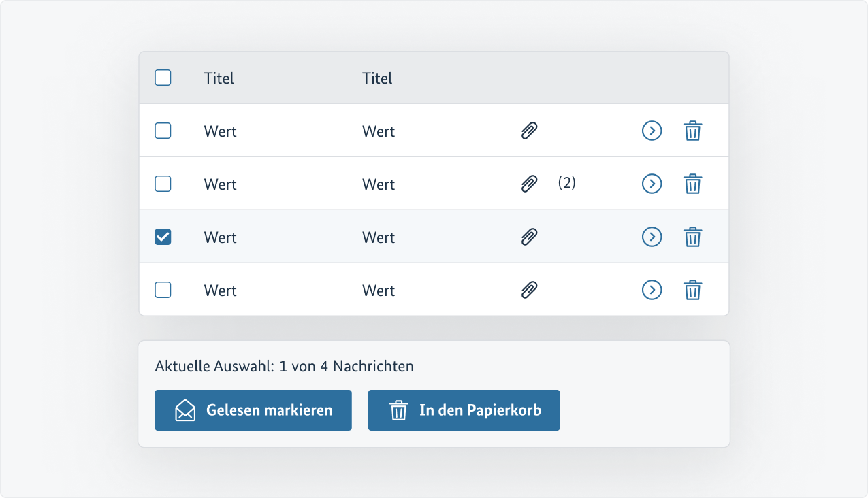Check the first message's checkbox

163,131
